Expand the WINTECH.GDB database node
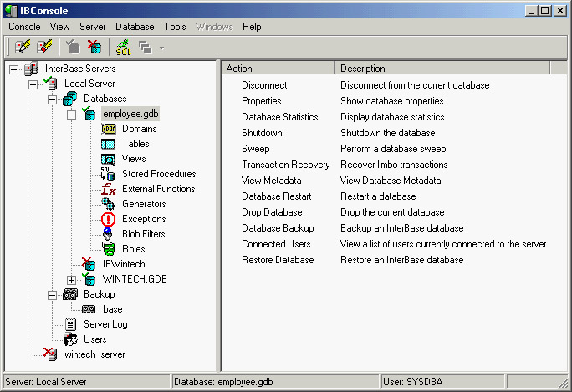572x392 pixels. point(72,279)
